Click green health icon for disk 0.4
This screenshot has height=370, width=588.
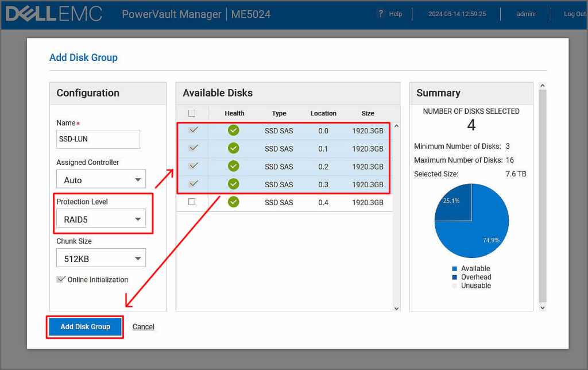233,202
